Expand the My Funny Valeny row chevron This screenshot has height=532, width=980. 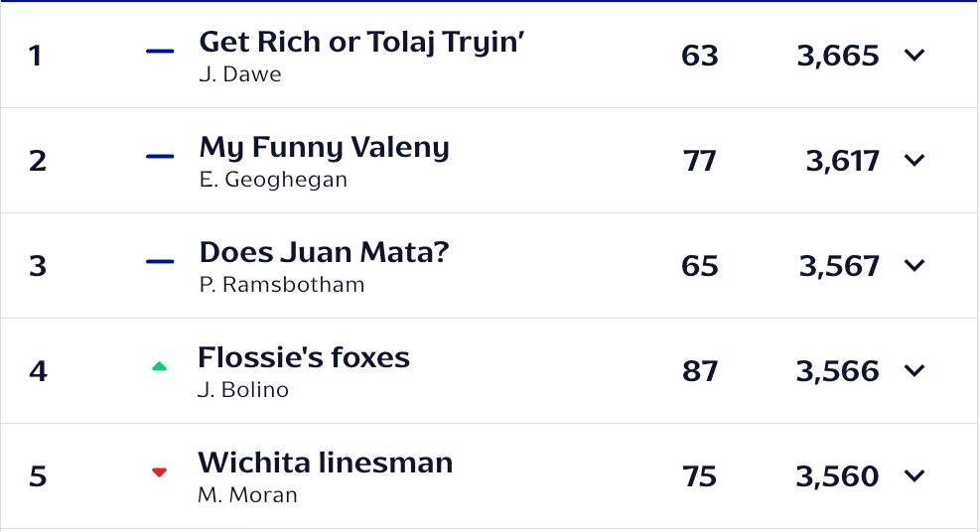(914, 160)
